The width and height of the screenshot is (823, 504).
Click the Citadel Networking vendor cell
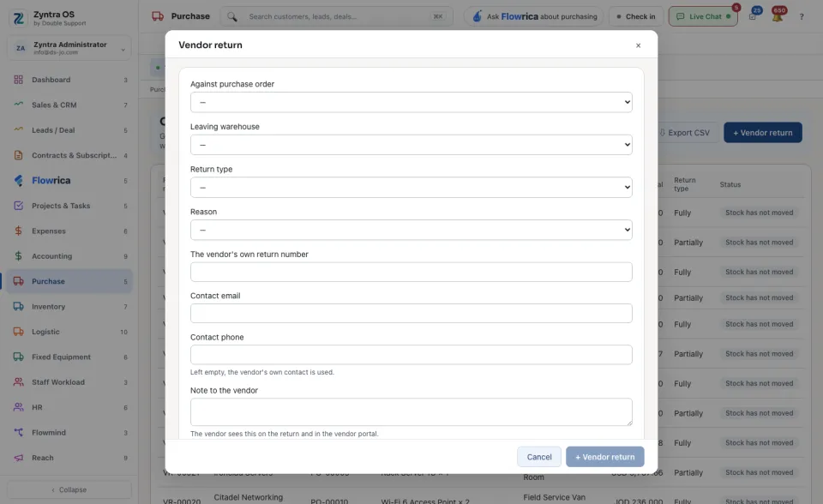[249, 497]
